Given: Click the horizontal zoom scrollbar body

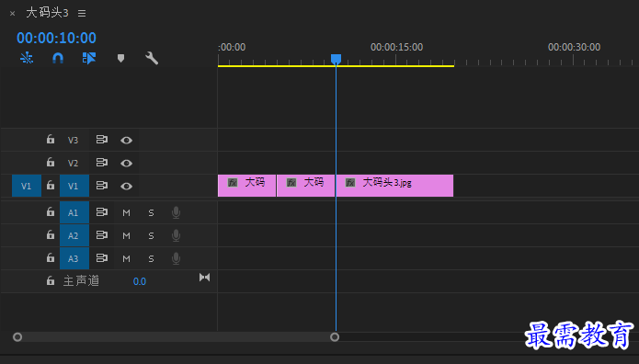Looking at the screenshot, I should (176, 337).
